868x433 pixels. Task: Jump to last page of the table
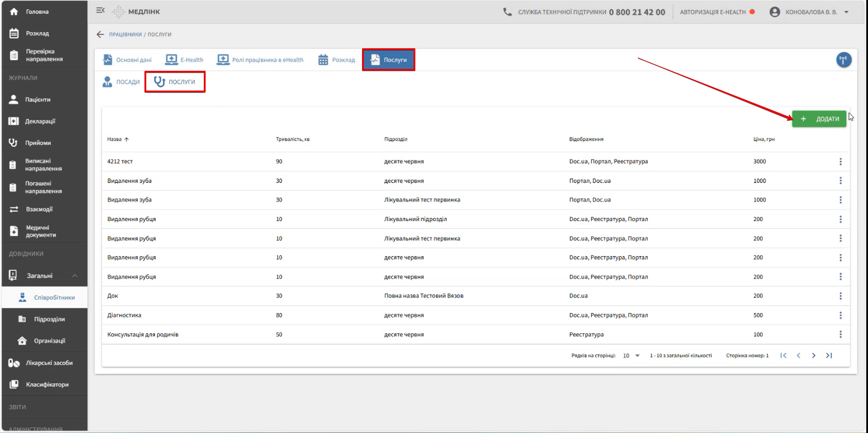pos(828,355)
